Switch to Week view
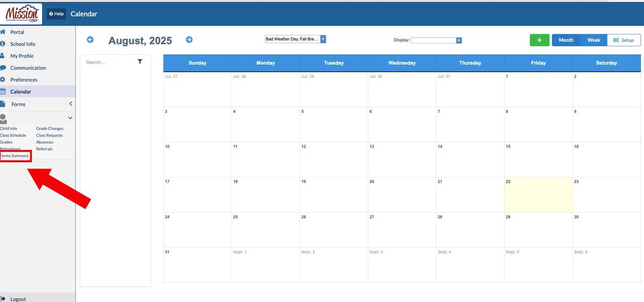 click(594, 40)
